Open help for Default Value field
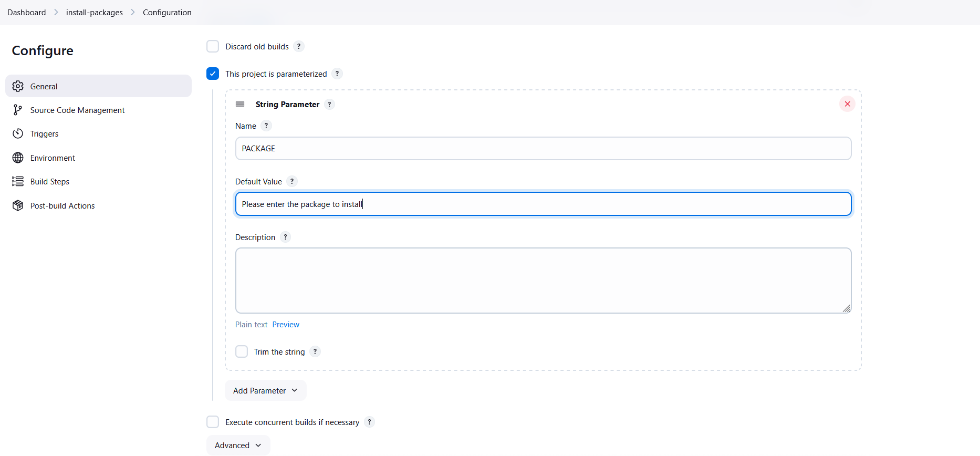Viewport: 980px width, 456px height. [292, 181]
